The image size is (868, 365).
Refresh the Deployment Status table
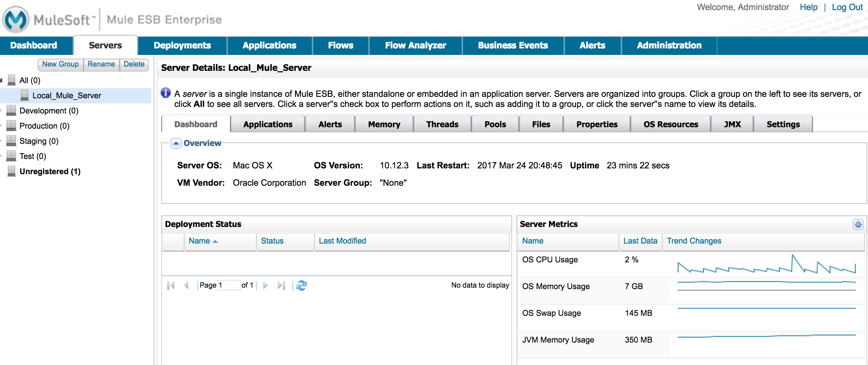(301, 285)
